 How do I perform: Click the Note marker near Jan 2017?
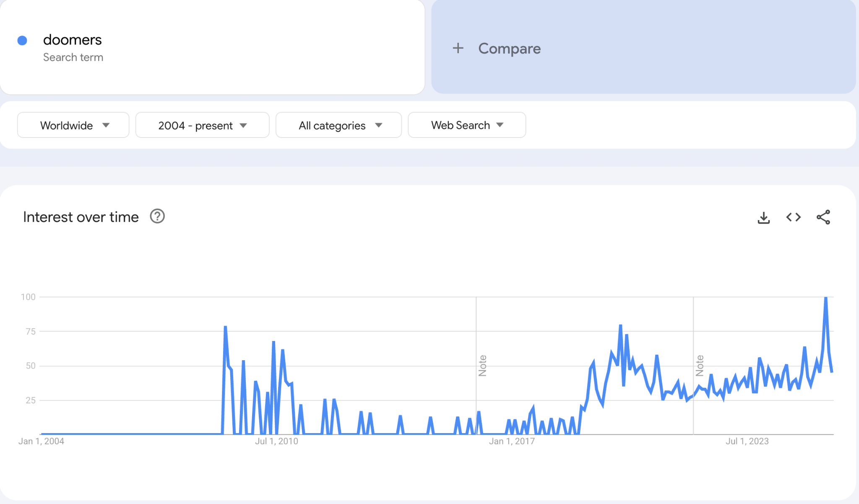pos(482,366)
